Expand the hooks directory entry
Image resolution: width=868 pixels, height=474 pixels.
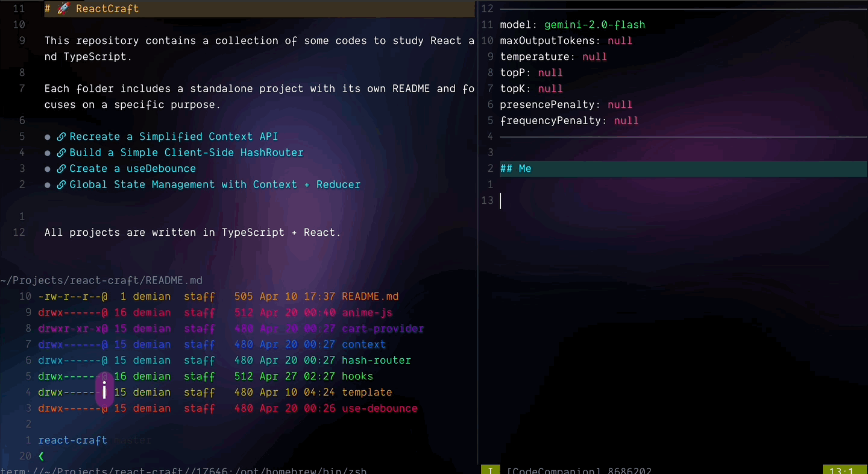(357, 376)
